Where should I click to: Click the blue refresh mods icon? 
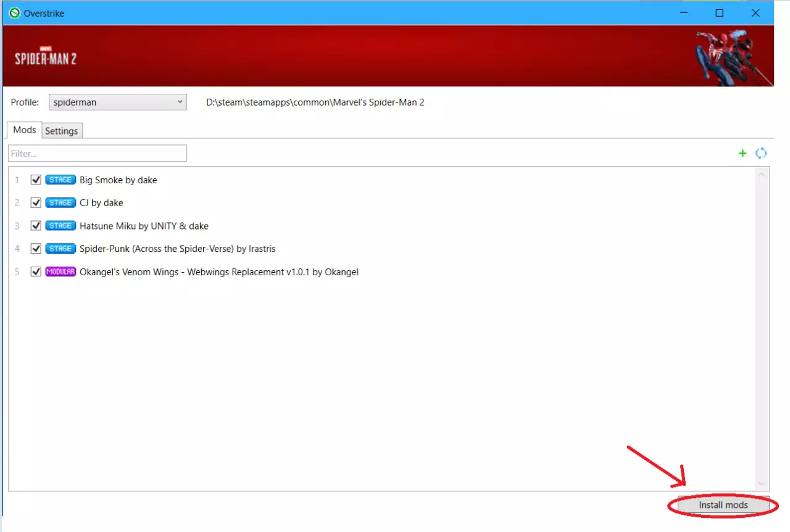pyautogui.click(x=761, y=153)
